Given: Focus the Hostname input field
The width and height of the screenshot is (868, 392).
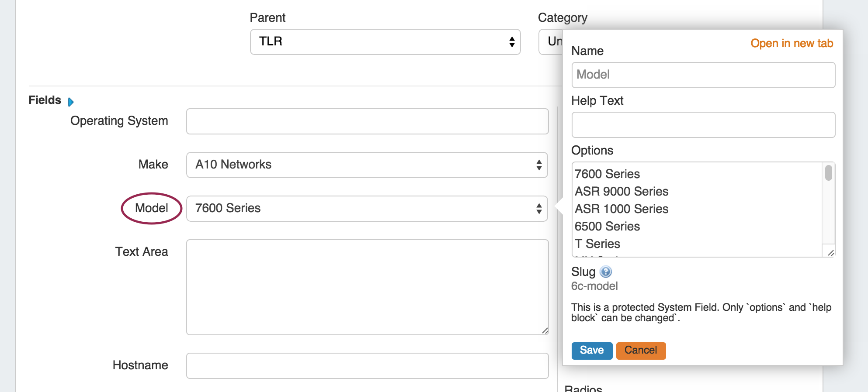Looking at the screenshot, I should 367,366.
